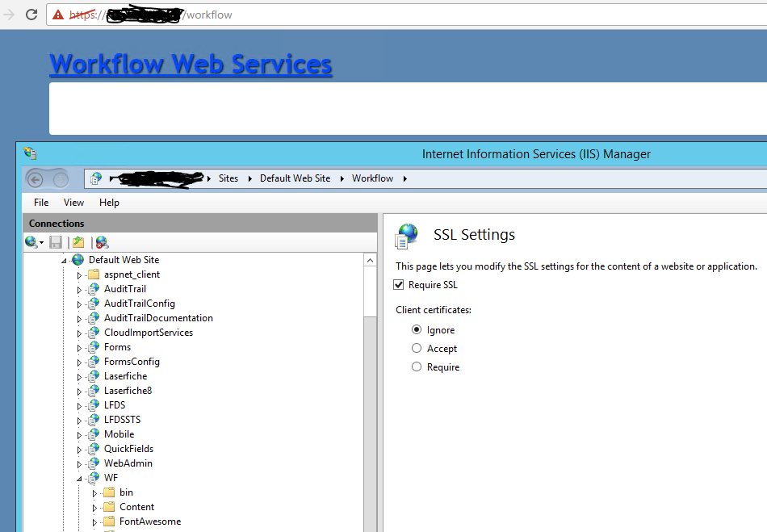Select the Laserfiche8 tree item

coord(128,391)
